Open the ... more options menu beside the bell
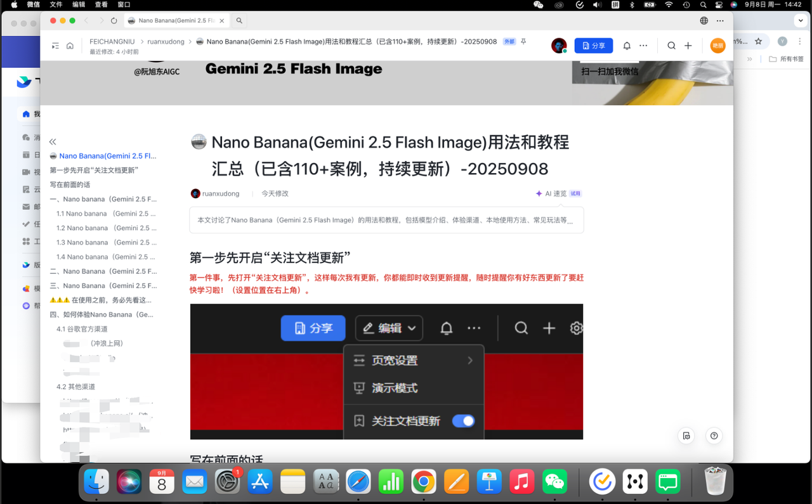Screen dimensions: 812x504 [x=643, y=45]
